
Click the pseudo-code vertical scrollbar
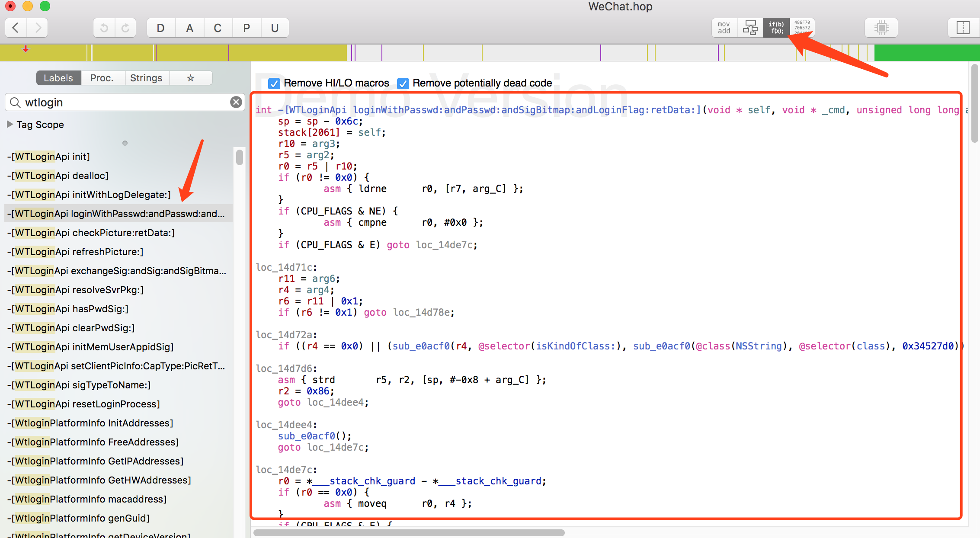[x=974, y=103]
